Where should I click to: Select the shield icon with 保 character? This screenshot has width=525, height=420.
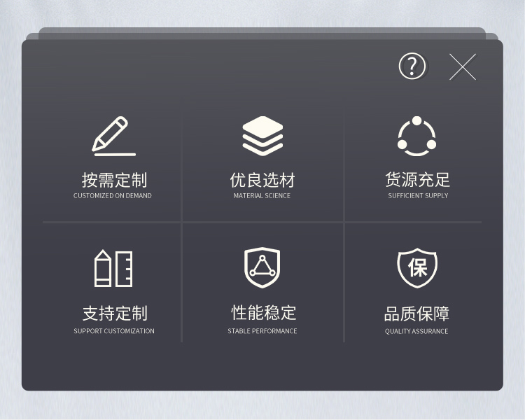[417, 268]
